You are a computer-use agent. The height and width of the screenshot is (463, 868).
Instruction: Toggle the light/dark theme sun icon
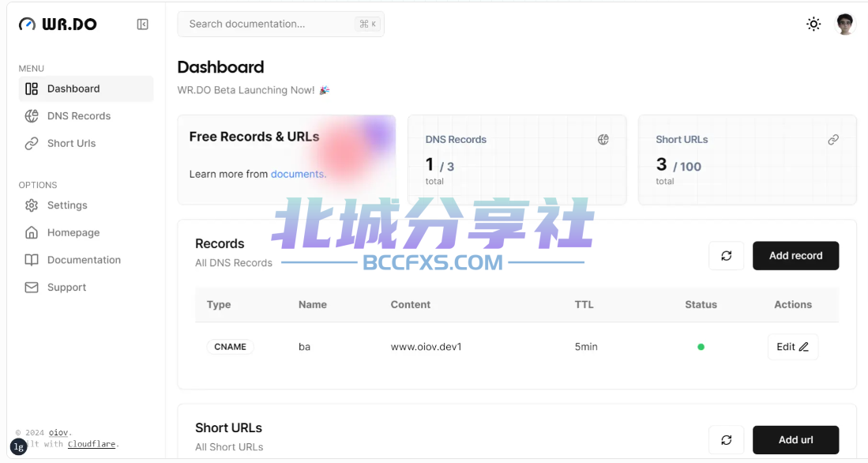click(x=814, y=24)
